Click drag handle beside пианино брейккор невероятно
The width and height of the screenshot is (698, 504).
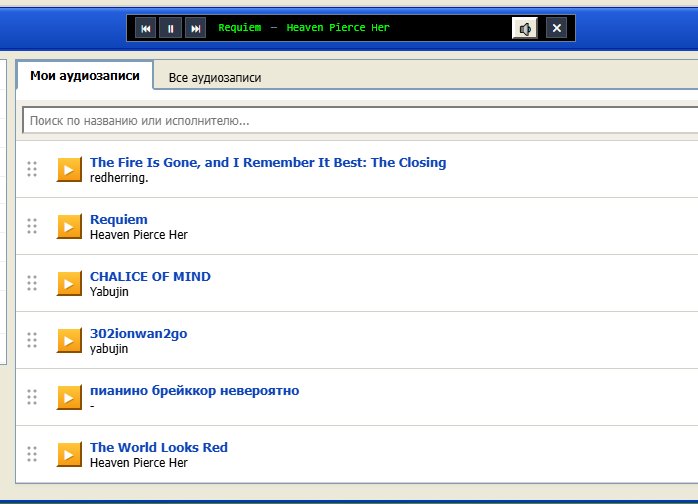click(32, 397)
